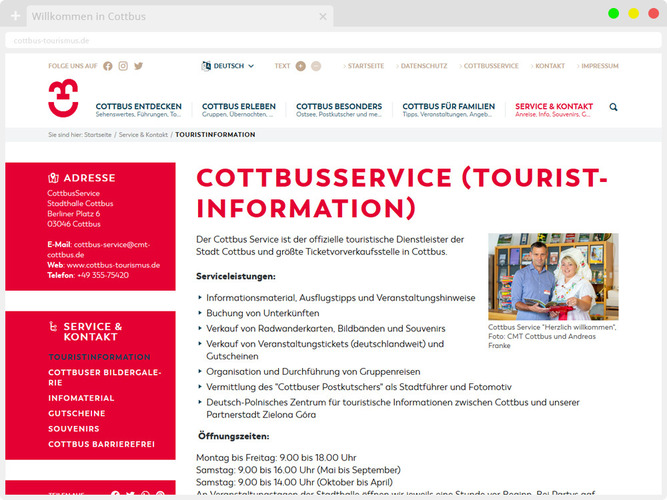The width and height of the screenshot is (667, 500).
Task: Click the browser address bar
Action: 300,41
